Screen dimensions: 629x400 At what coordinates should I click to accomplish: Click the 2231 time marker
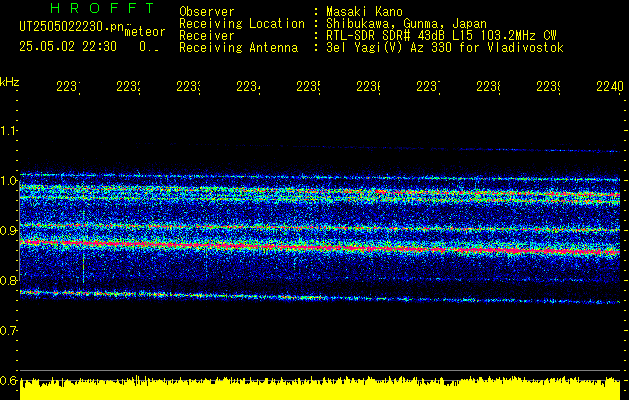(x=69, y=87)
